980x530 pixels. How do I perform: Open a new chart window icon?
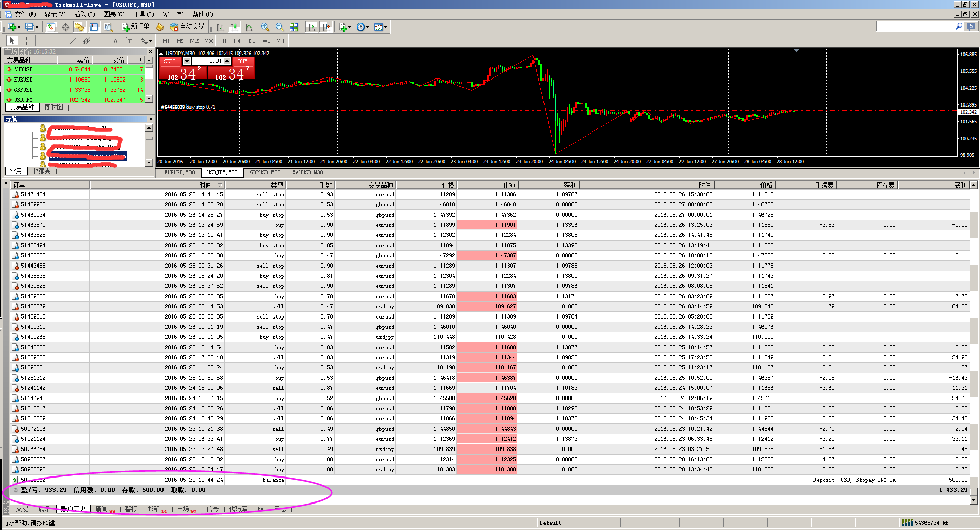[x=11, y=27]
